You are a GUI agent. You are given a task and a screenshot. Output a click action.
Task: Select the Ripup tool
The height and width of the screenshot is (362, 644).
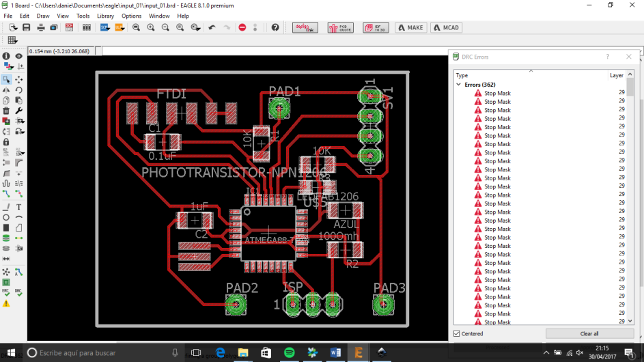(19, 193)
